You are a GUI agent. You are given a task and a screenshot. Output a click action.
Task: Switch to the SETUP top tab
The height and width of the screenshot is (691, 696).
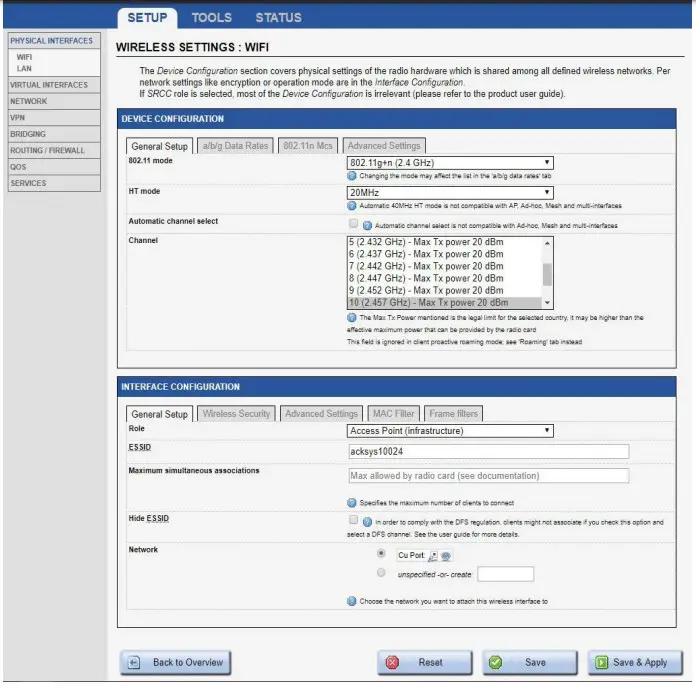[147, 18]
